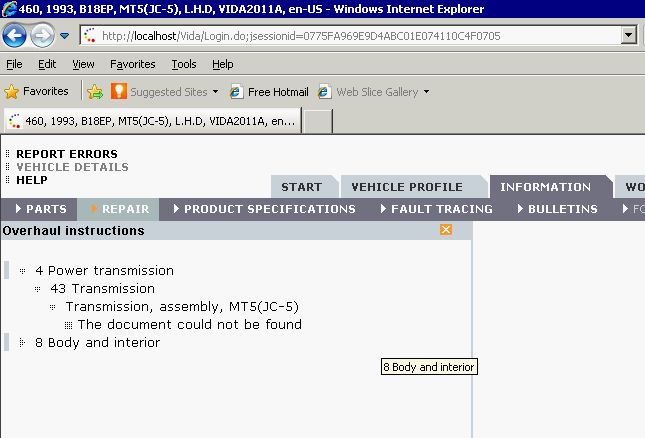The height and width of the screenshot is (438, 645).
Task: Click the Suggested Sites orange icon
Action: click(118, 91)
